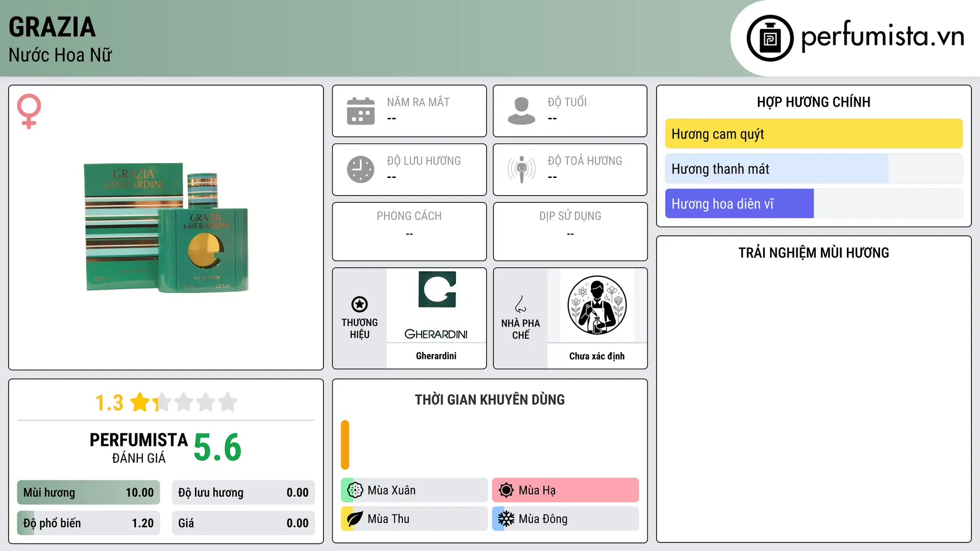Click the sun icon for Mùa Hạ

[x=506, y=490]
